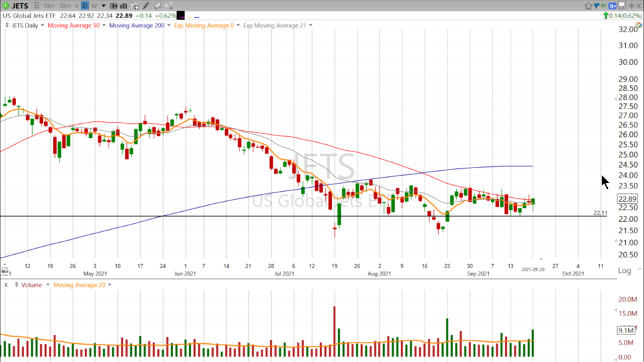Open the JETS Daily plot menu
This screenshot has height=362, width=644.
coord(42,25)
